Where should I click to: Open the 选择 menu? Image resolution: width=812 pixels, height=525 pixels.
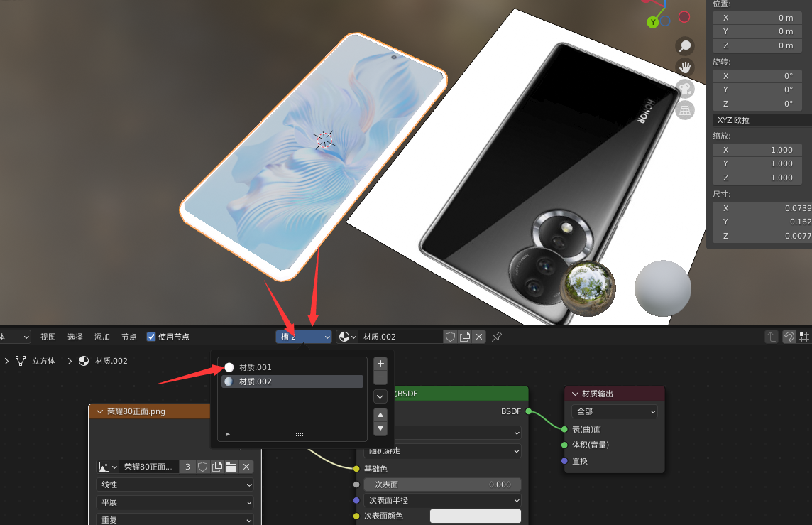coord(75,337)
